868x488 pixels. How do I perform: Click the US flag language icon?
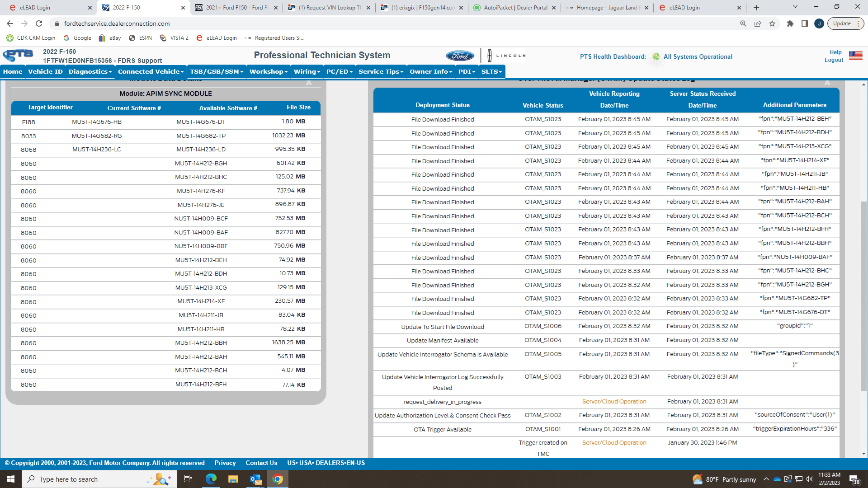click(855, 56)
